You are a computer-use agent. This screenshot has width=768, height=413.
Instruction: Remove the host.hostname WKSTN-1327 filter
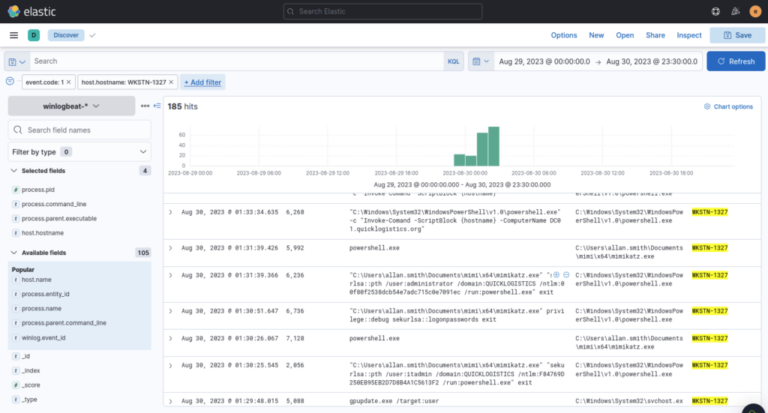pyautogui.click(x=171, y=82)
